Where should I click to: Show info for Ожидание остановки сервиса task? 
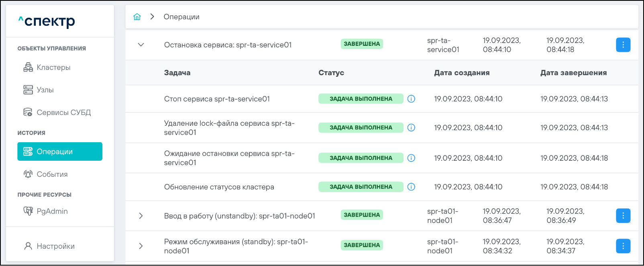coord(411,158)
